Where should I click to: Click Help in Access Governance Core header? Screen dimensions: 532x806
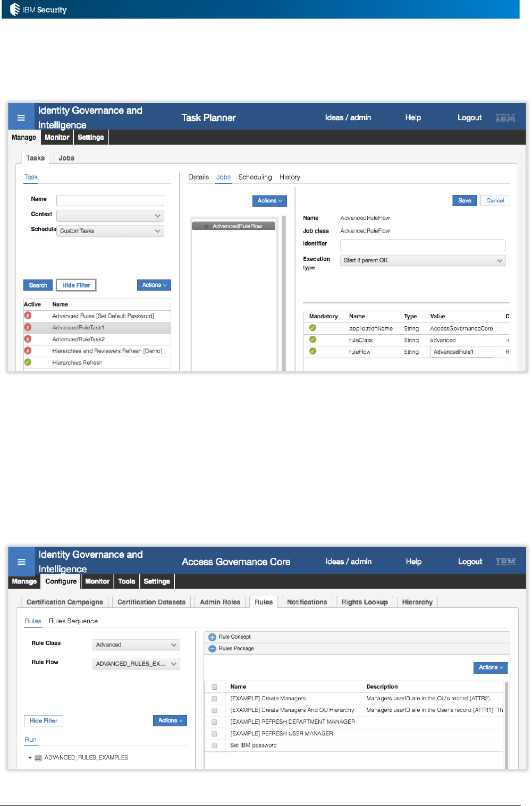[x=414, y=562]
